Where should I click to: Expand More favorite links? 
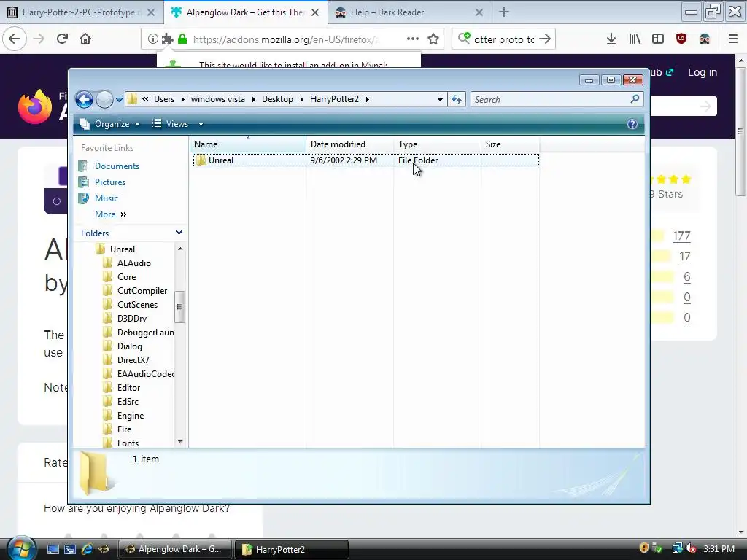tap(111, 214)
